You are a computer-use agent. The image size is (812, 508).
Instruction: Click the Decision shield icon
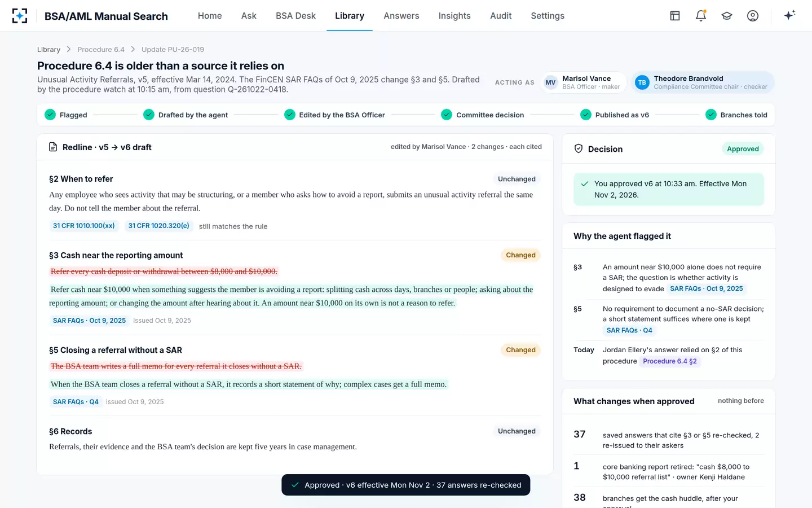pos(579,149)
